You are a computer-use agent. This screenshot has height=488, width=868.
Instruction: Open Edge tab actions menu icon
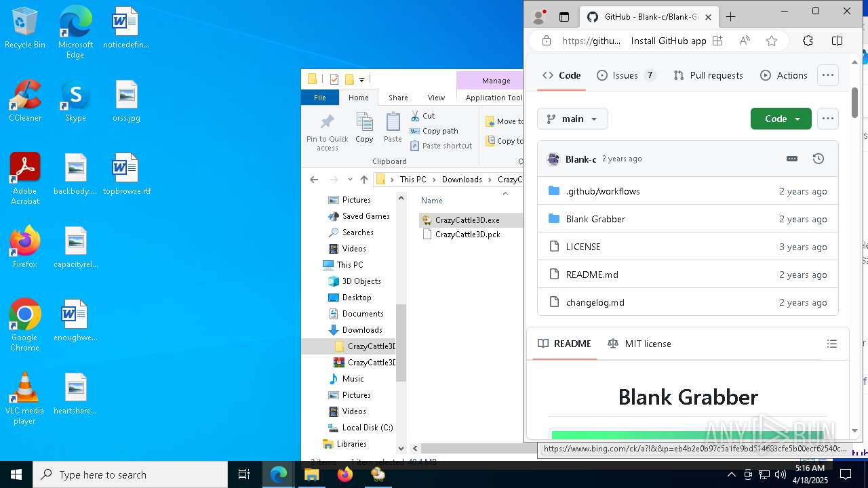[564, 17]
